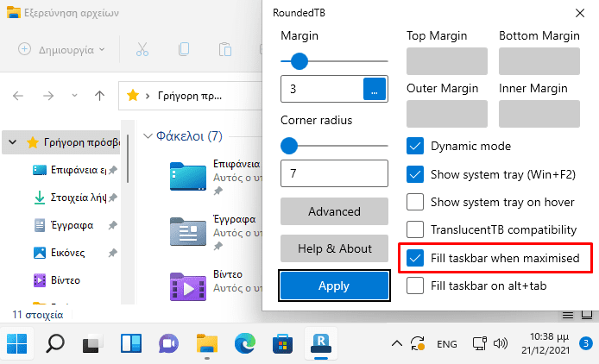
Task: Open the clock showing 10:38 μμ
Action: click(x=545, y=343)
